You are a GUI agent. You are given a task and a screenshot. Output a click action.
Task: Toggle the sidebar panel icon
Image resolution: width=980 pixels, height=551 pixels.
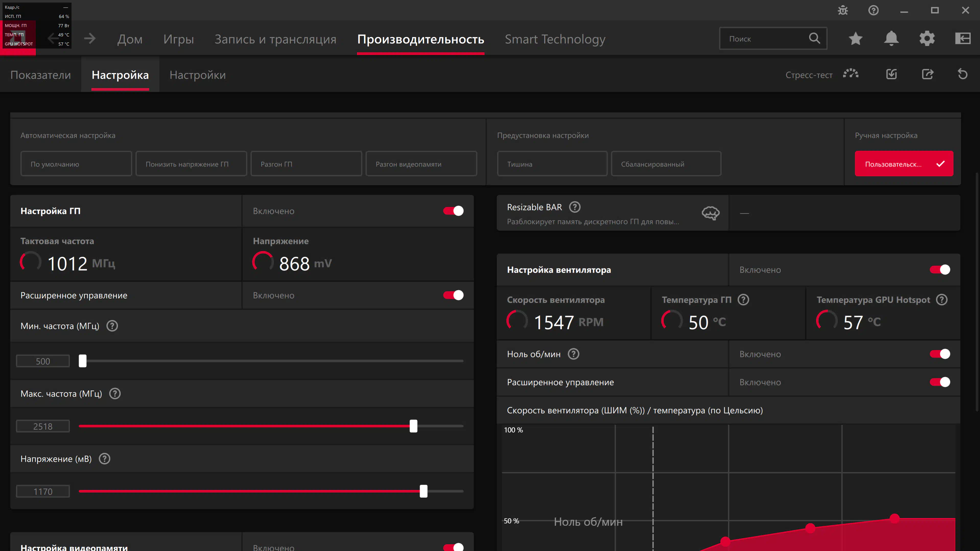click(962, 38)
